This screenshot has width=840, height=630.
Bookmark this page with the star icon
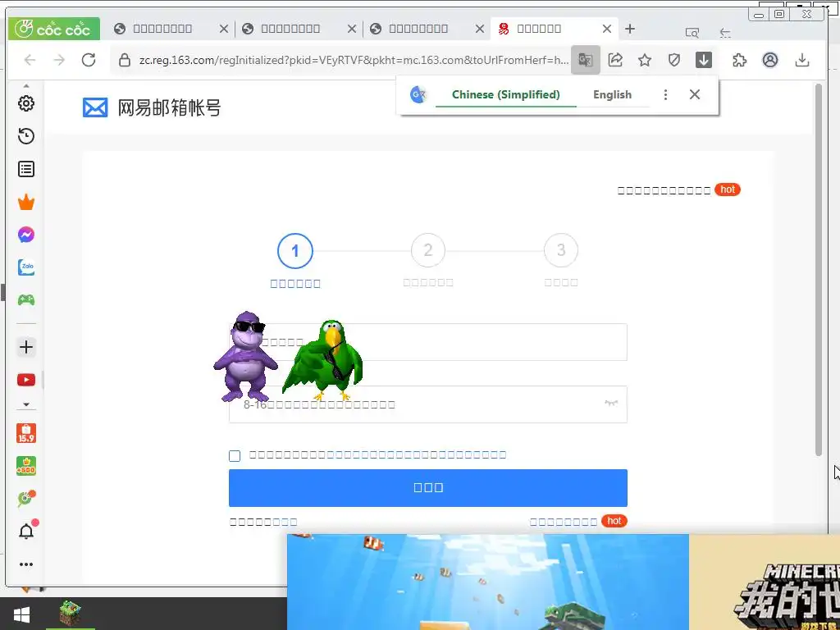645,60
